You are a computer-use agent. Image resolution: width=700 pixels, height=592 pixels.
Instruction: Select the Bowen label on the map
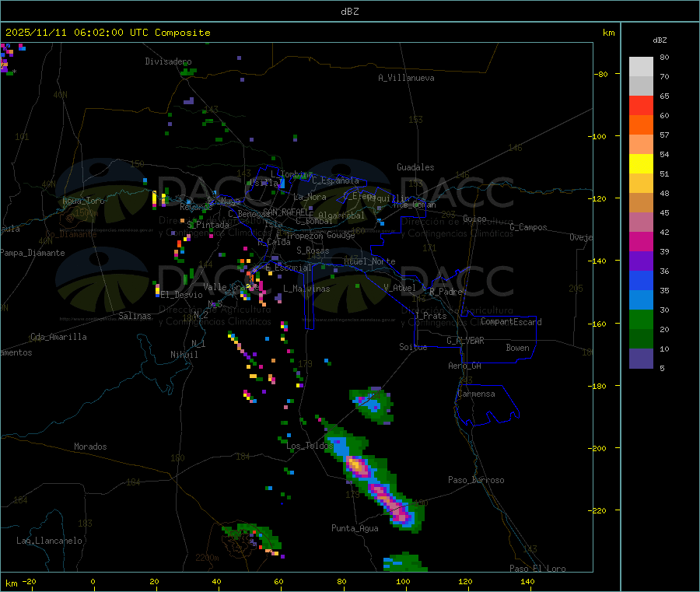click(x=517, y=348)
